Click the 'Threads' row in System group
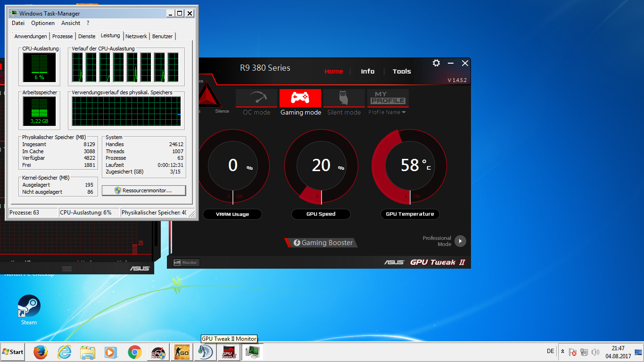The height and width of the screenshot is (362, 644). pos(144,151)
